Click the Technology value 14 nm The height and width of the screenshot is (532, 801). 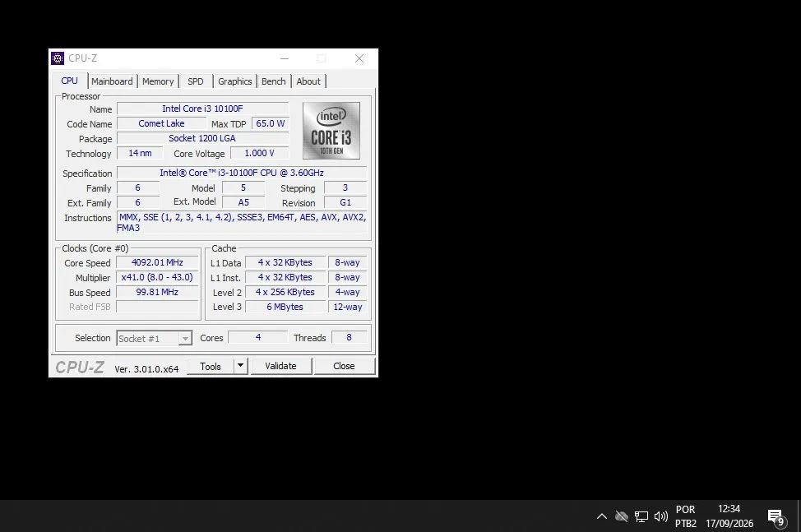click(x=140, y=153)
